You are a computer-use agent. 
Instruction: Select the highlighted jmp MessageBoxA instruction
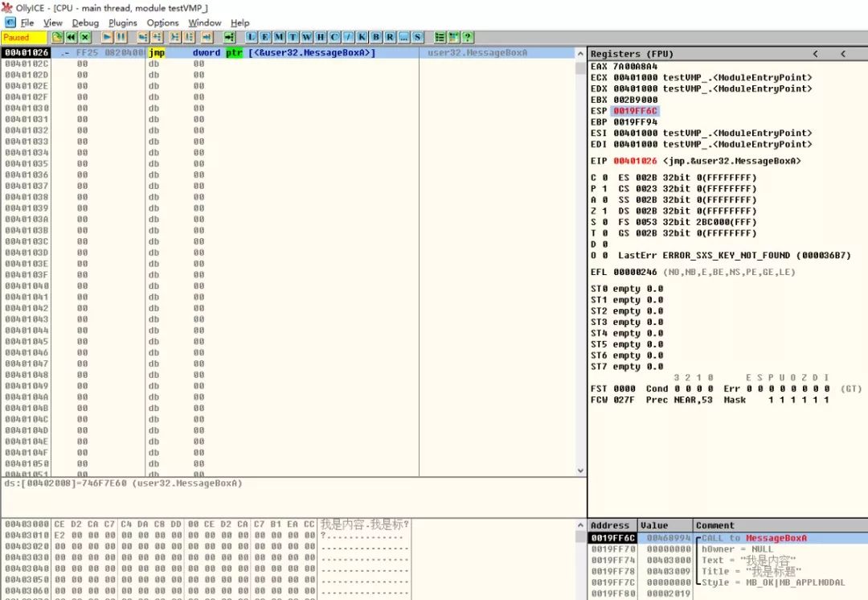coord(241,52)
